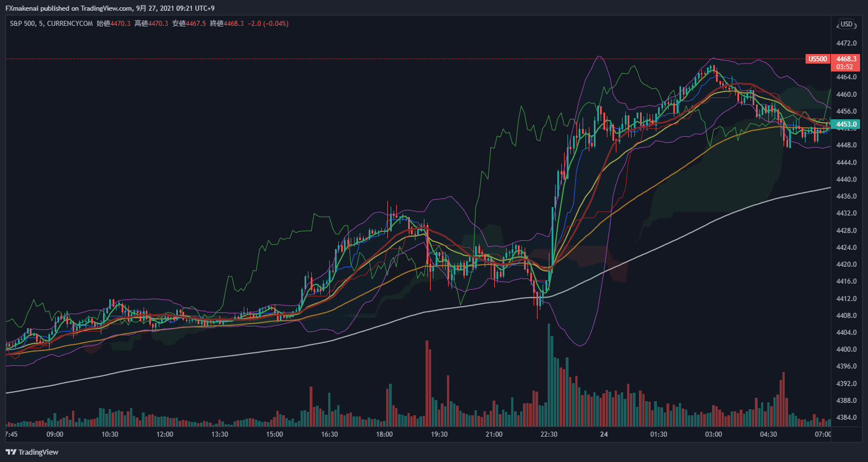
Task: Click the 4464.0 price axis label
Action: [847, 77]
